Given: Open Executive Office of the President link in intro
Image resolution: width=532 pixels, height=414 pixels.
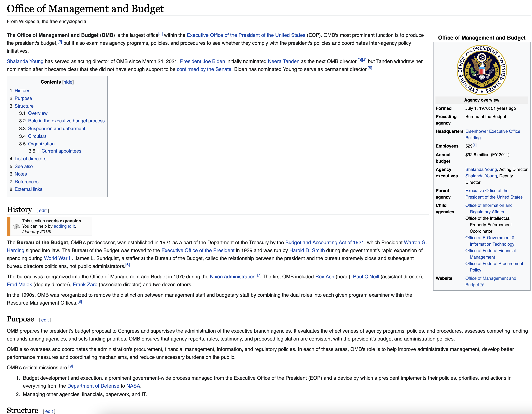Looking at the screenshot, I should [246, 35].
